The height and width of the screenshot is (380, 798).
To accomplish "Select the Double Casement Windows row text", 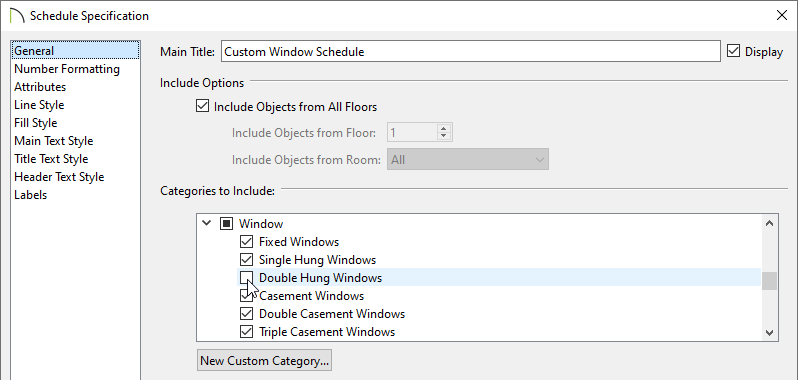I will pos(332,314).
